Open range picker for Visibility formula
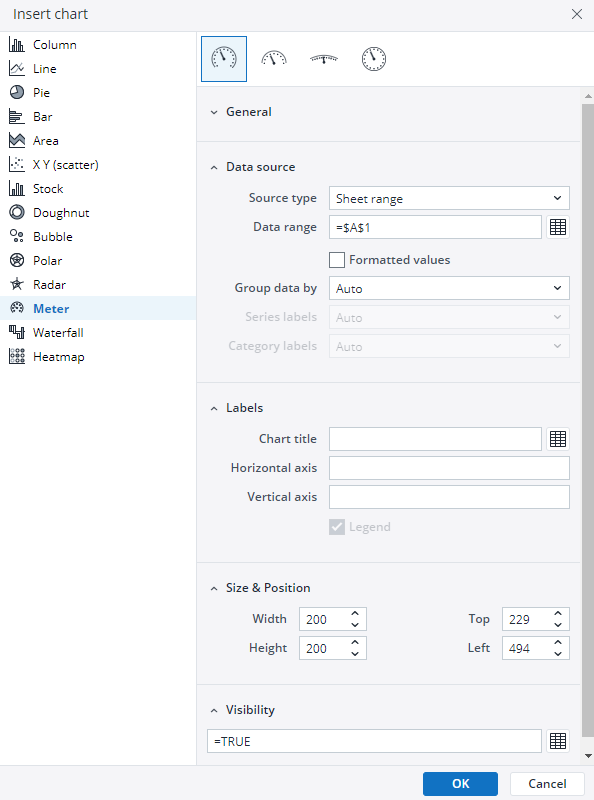 coord(558,741)
